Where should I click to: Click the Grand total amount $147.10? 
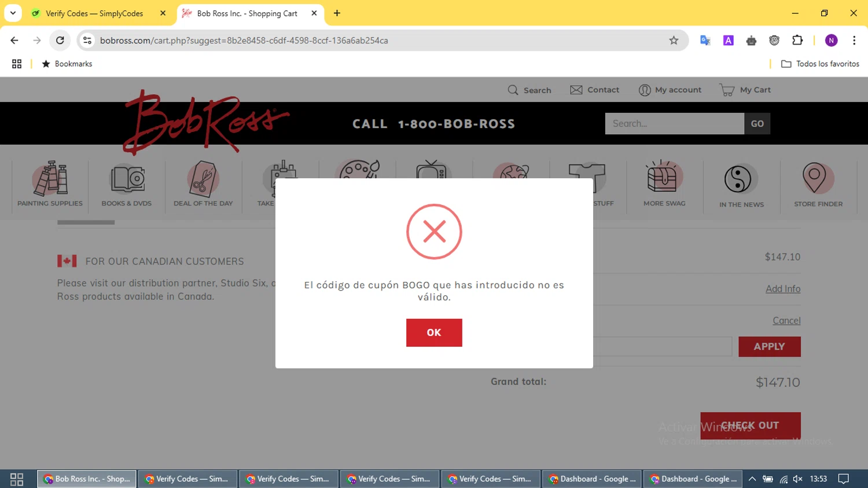coord(778,383)
